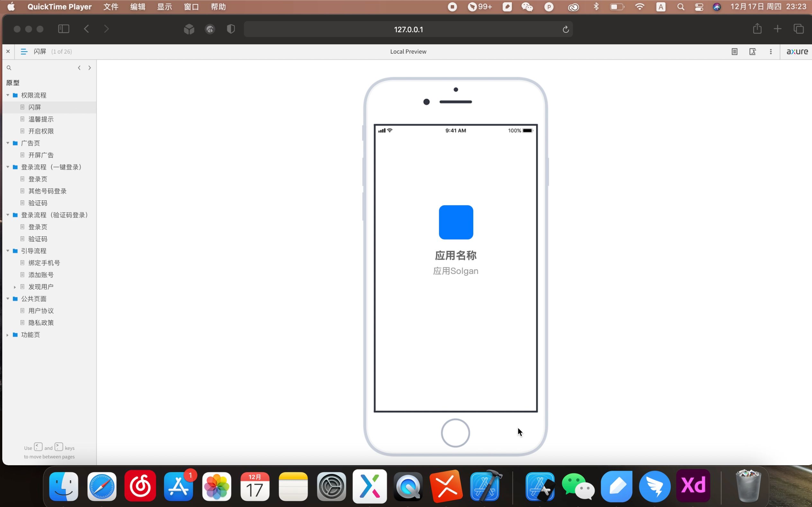Screen dimensions: 812x507
Task: Click the page search magnifier icon
Action: pyautogui.click(x=9, y=68)
